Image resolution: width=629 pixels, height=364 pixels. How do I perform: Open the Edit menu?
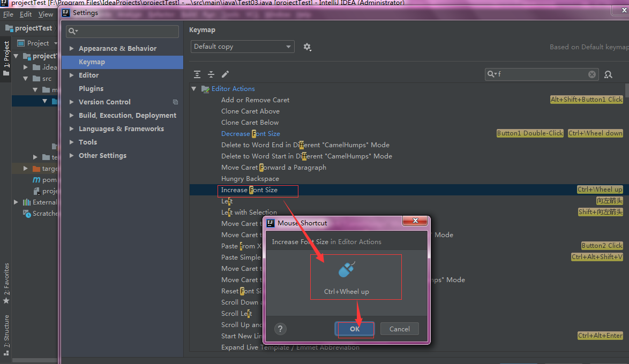26,14
